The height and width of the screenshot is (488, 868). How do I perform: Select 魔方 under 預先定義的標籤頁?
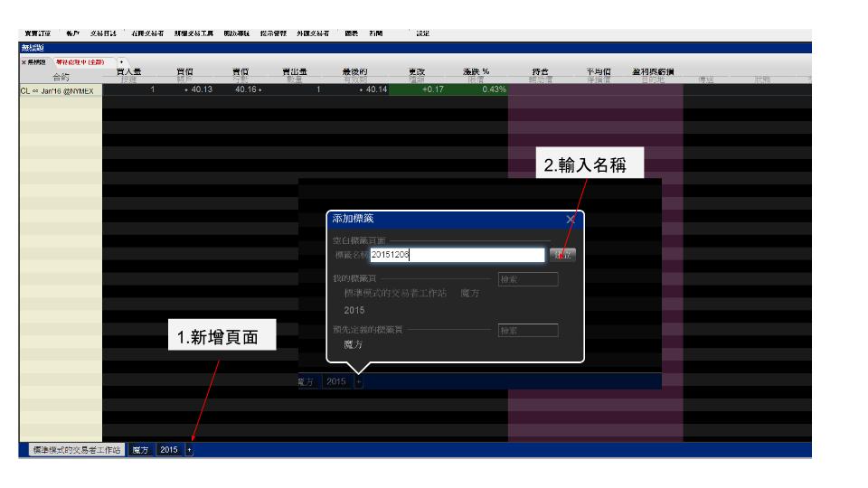pos(354,344)
